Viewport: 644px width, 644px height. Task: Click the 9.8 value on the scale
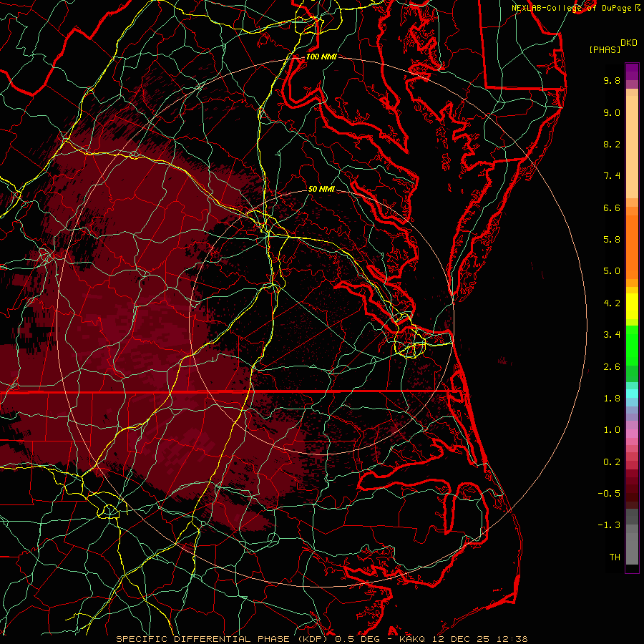(x=612, y=80)
